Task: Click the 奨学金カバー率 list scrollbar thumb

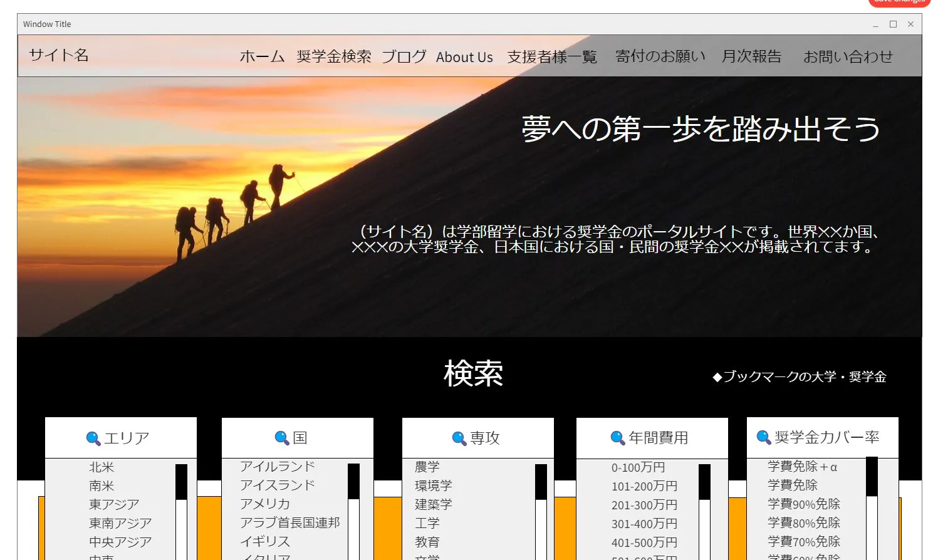Action: click(x=872, y=476)
